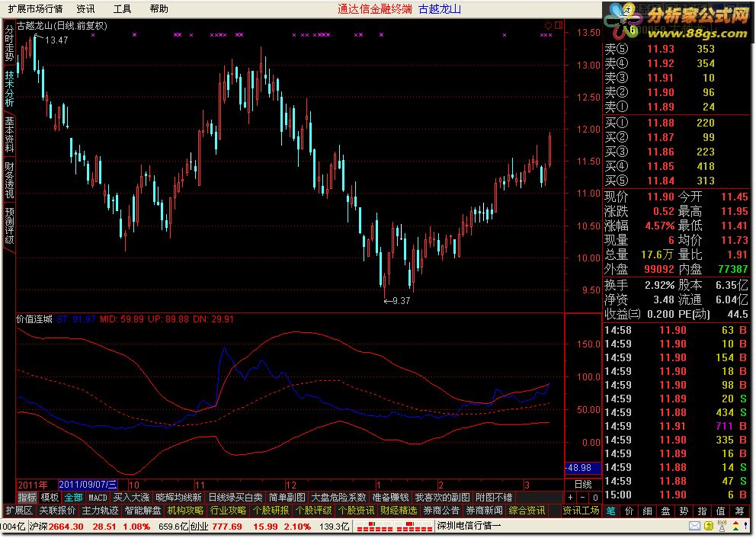The height and width of the screenshot is (538, 756).
Task: Open the 机构攻略 tab
Action: coord(185,511)
